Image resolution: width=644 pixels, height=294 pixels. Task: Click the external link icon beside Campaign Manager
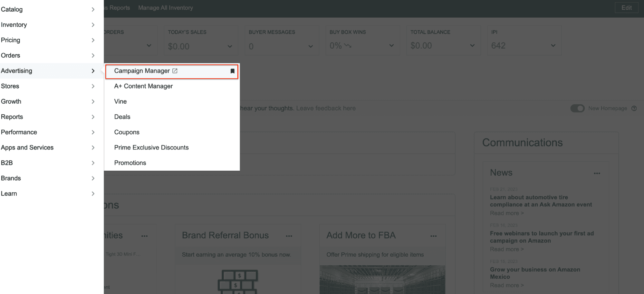(x=175, y=71)
